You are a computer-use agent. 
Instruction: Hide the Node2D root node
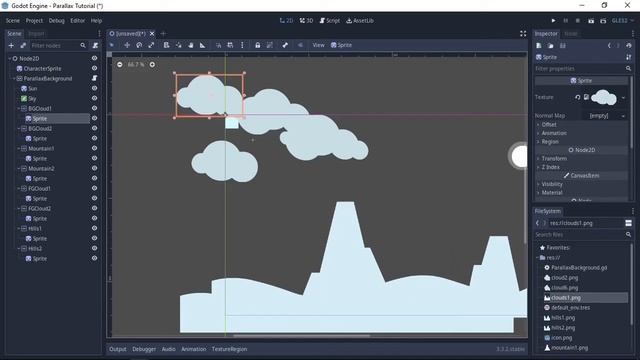[x=94, y=58]
